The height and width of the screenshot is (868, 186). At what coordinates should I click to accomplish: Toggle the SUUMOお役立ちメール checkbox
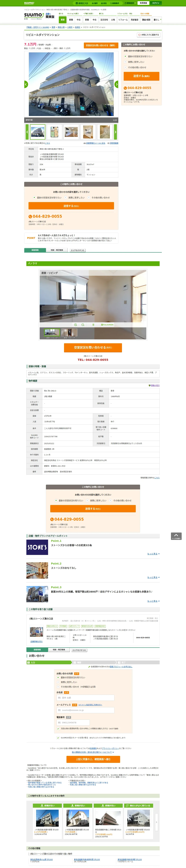58,738
